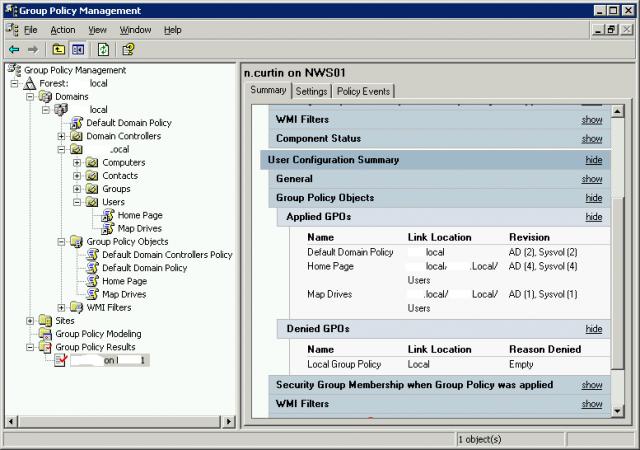Click the Back arrow toolbar icon
Image resolution: width=640 pixels, height=450 pixels.
[x=14, y=49]
